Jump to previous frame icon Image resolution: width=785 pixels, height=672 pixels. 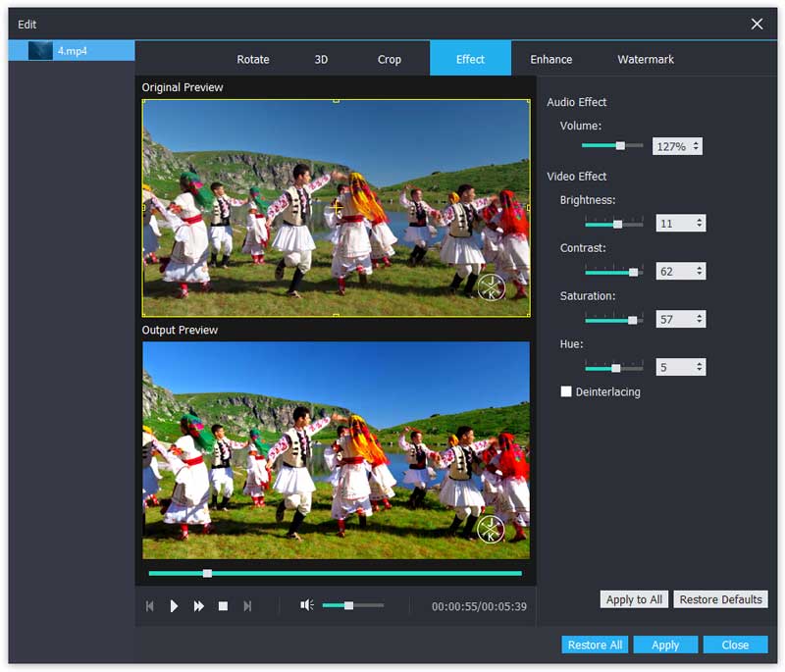(149, 606)
